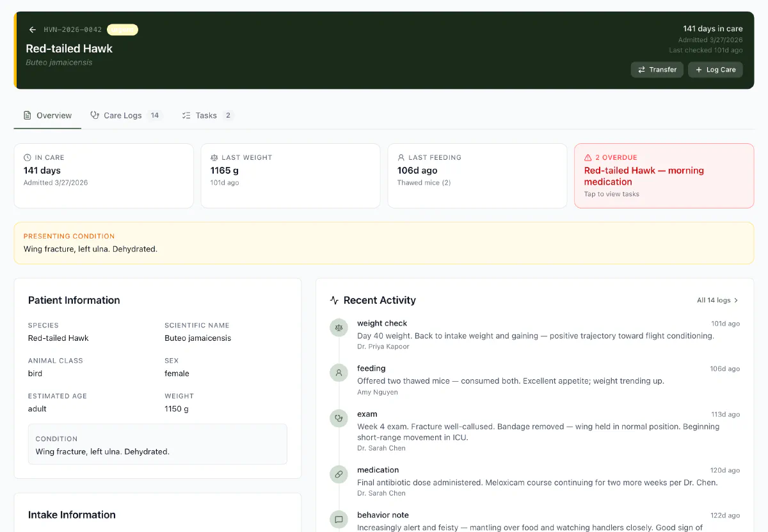Click the Presenting Condition banner text

pos(90,249)
